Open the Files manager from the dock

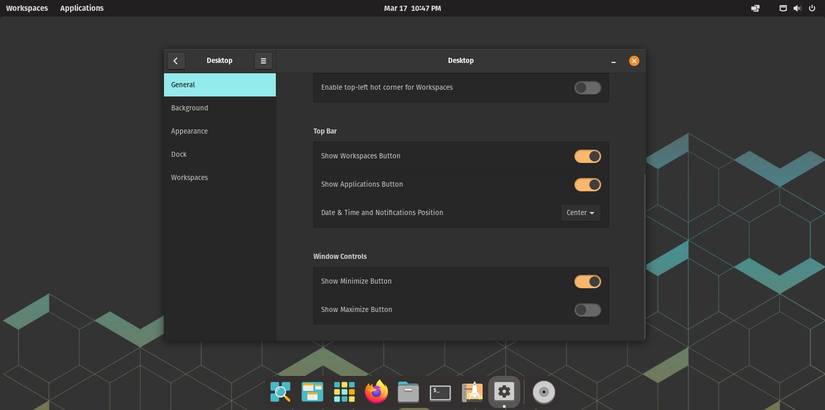[x=408, y=392]
